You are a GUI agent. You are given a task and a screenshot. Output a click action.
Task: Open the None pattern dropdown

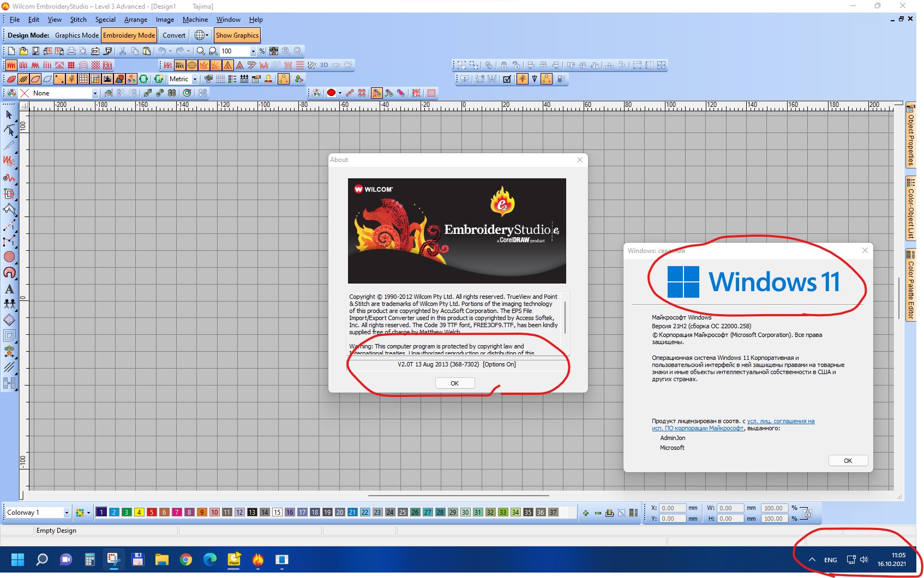click(95, 93)
